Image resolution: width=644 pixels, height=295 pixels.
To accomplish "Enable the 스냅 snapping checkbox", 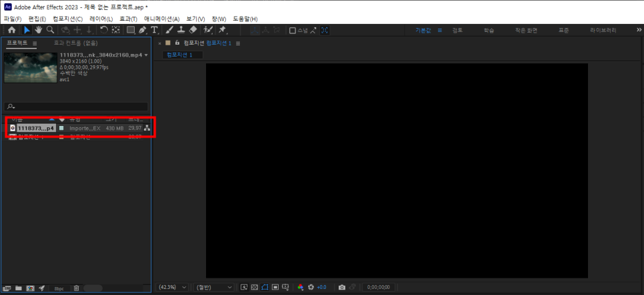I will click(293, 30).
